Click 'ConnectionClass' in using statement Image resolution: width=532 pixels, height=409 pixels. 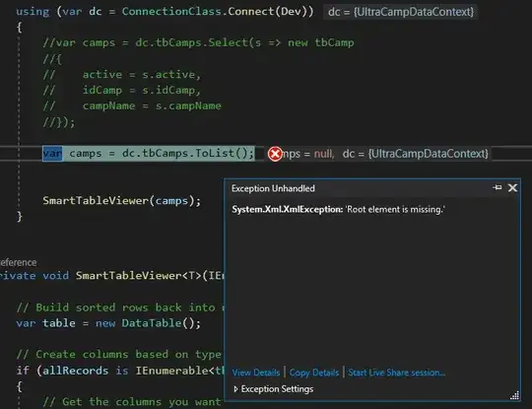[171, 12]
